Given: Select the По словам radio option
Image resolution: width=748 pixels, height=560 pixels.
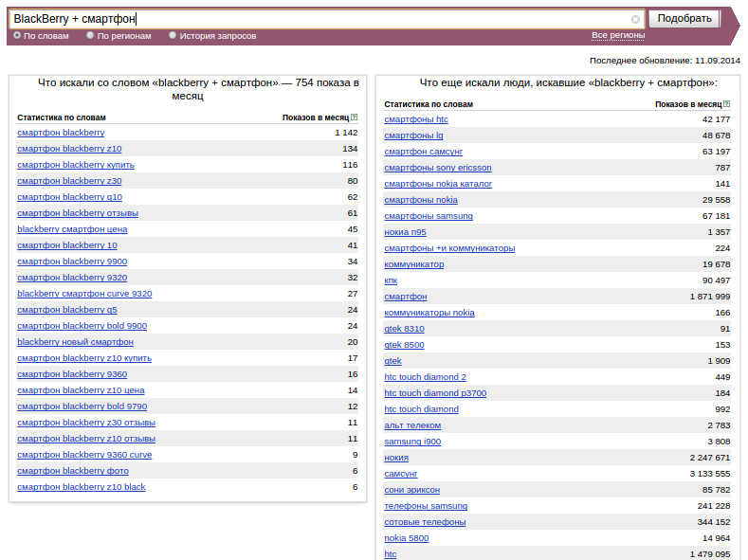Looking at the screenshot, I should point(17,35).
